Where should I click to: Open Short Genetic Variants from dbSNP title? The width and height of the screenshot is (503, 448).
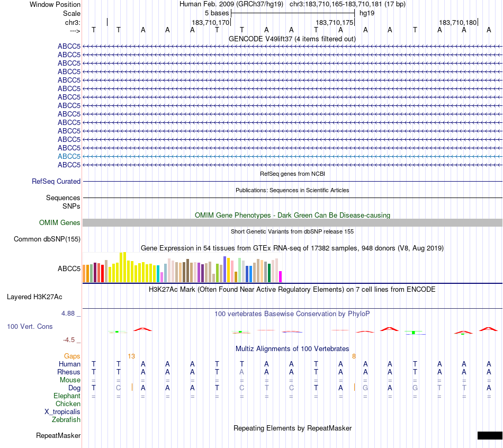[x=292, y=232]
